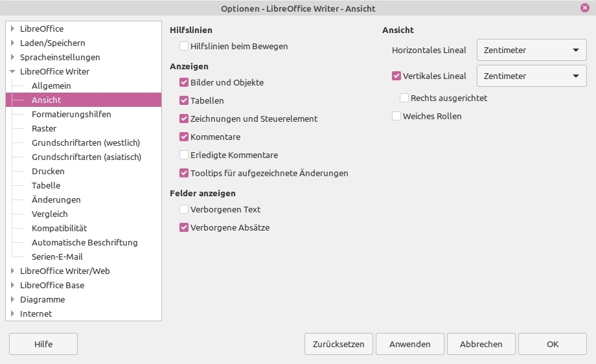
Task: Open Änderungen settings page
Action: click(56, 199)
